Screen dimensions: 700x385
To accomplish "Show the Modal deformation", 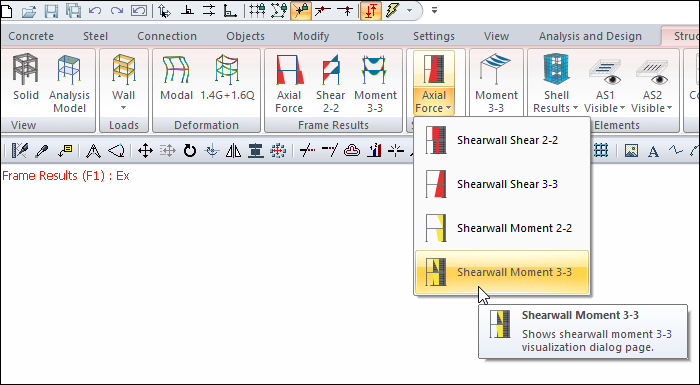I will [176, 77].
